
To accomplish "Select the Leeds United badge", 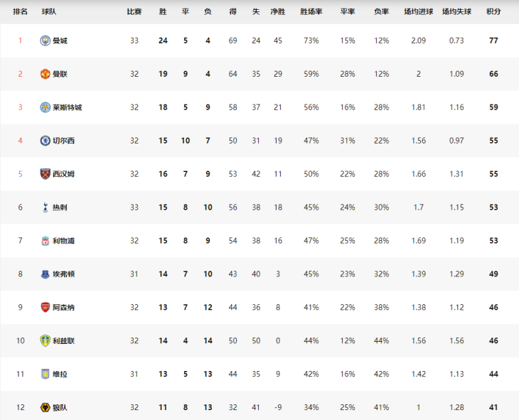I will point(45,340).
